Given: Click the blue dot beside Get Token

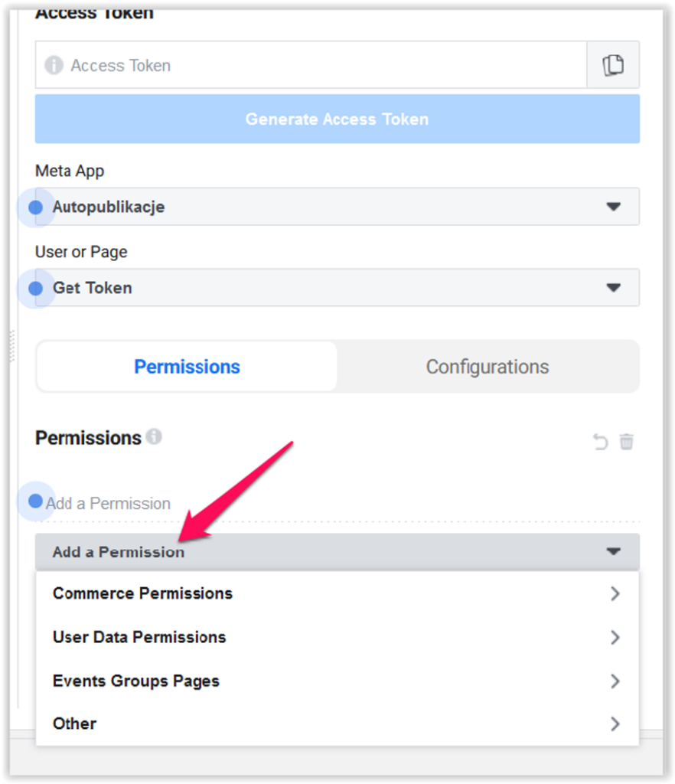Looking at the screenshot, I should 35,289.
